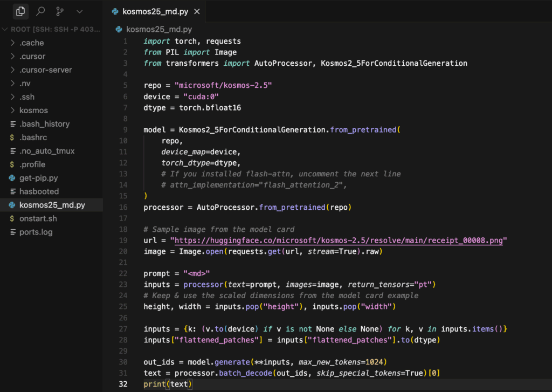Screen dimensions: 552x392
Task: Open the Source Control view icon
Action: point(60,12)
